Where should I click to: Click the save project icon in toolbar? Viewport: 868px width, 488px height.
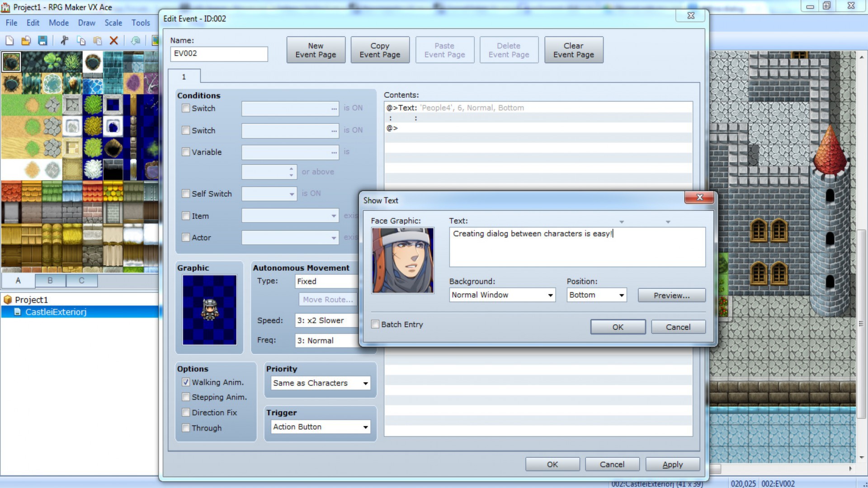pyautogui.click(x=42, y=41)
